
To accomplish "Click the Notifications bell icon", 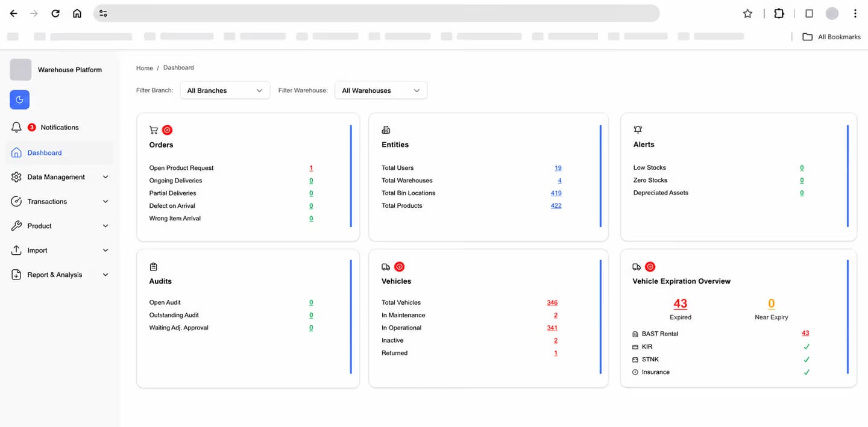I will [16, 127].
